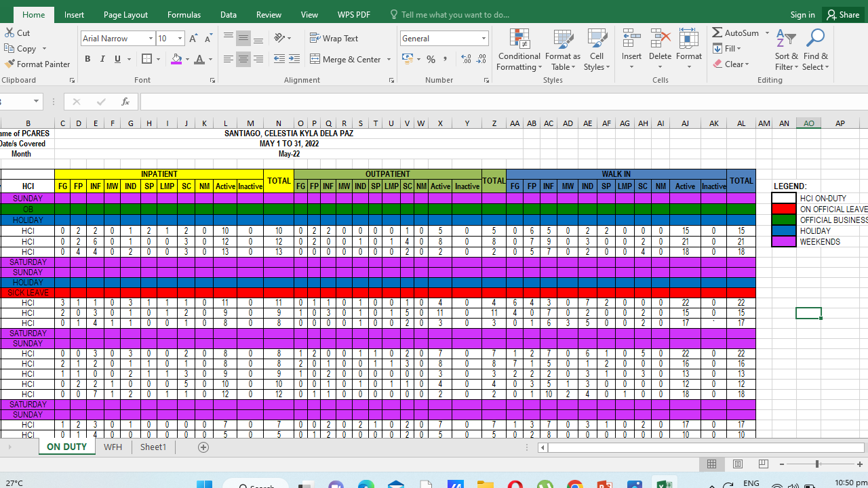Click the Share button
The height and width of the screenshot is (488, 868).
point(844,14)
